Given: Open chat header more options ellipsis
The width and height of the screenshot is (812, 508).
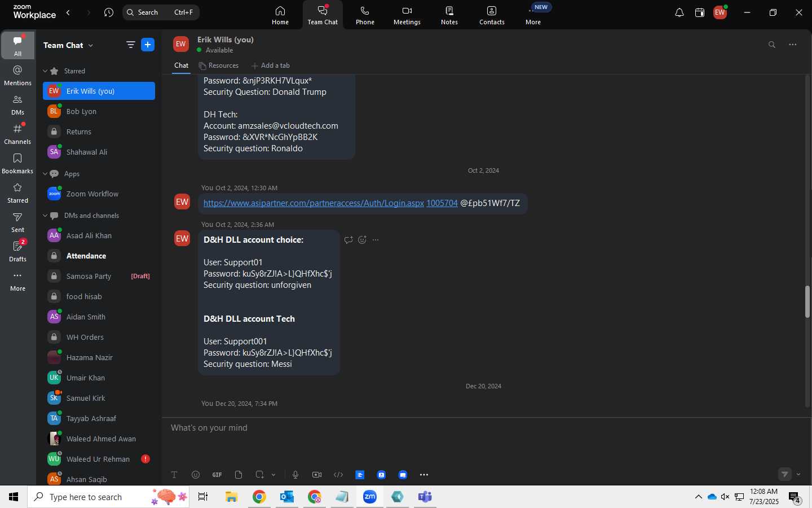Looking at the screenshot, I should (x=793, y=45).
